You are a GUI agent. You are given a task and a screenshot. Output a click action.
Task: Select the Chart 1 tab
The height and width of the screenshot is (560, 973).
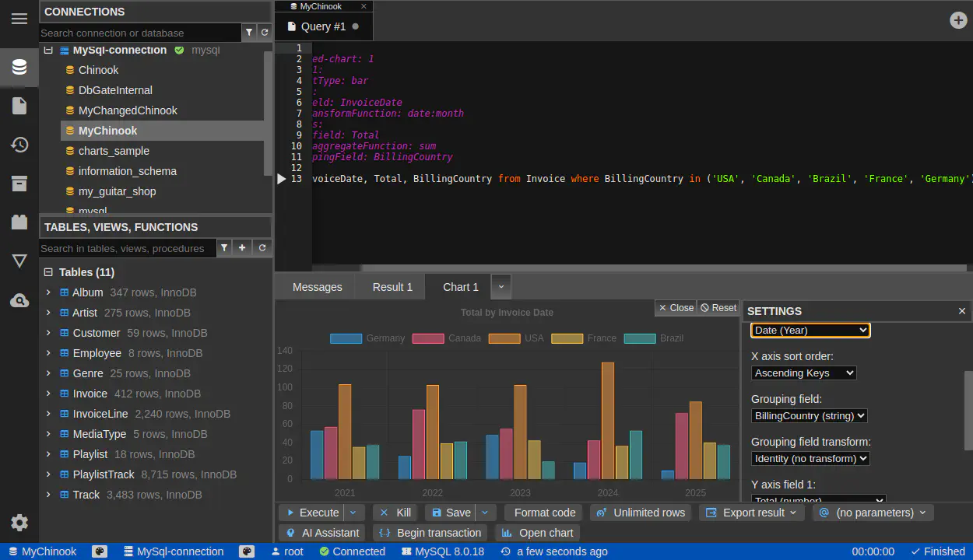(x=461, y=287)
